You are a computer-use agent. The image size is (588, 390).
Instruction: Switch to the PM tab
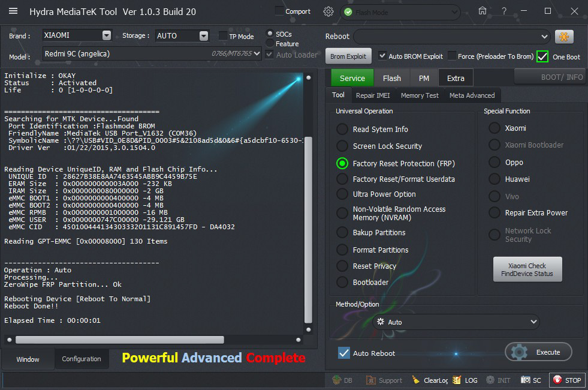[424, 78]
